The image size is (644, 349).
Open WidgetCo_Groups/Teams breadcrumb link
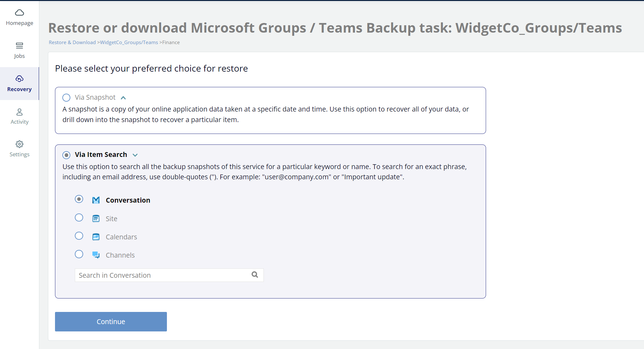pyautogui.click(x=129, y=43)
